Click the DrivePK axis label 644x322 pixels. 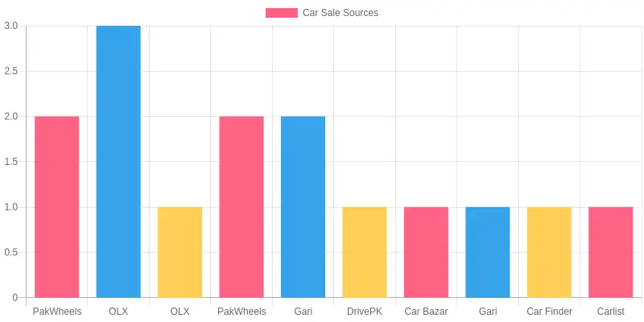tap(365, 312)
